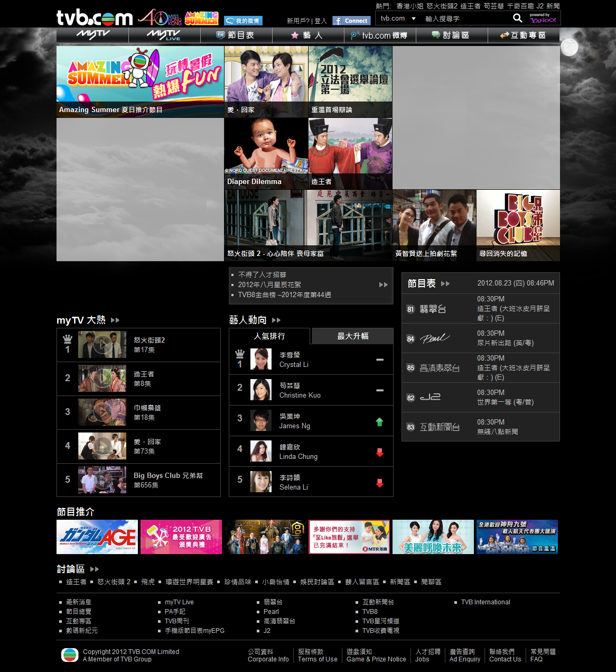Viewport: 616px width, 672px height.
Task: Click the Facebook Connect button
Action: (x=351, y=21)
